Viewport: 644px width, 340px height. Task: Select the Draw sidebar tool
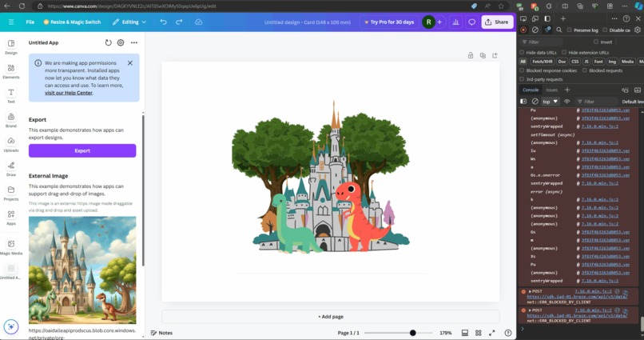coord(11,169)
